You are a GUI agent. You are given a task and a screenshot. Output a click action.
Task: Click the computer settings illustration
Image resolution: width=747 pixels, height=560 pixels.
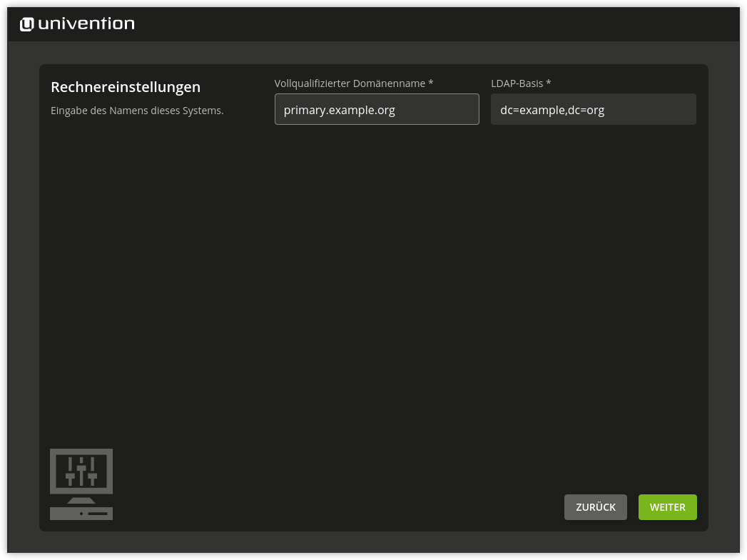coord(81,484)
